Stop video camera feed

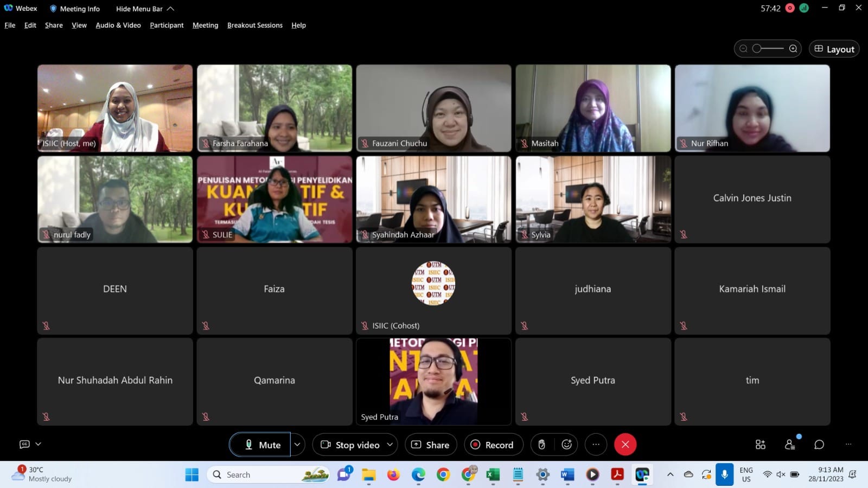350,445
